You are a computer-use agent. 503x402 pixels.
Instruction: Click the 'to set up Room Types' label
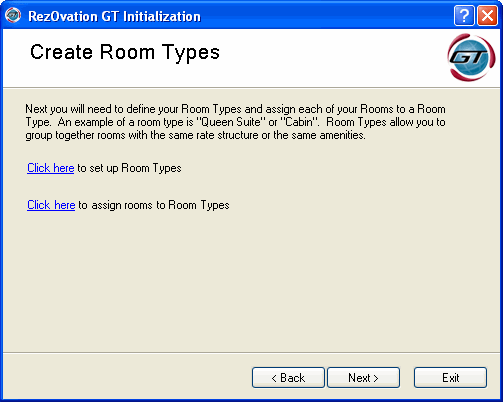coord(129,168)
